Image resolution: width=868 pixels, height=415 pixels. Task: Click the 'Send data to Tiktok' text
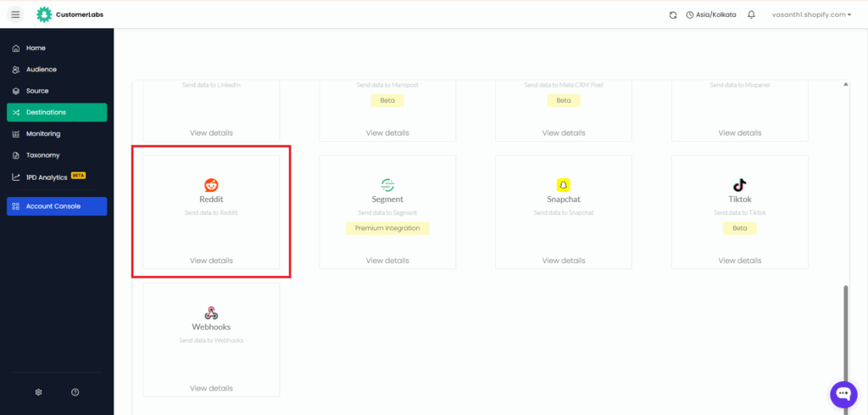click(x=739, y=213)
